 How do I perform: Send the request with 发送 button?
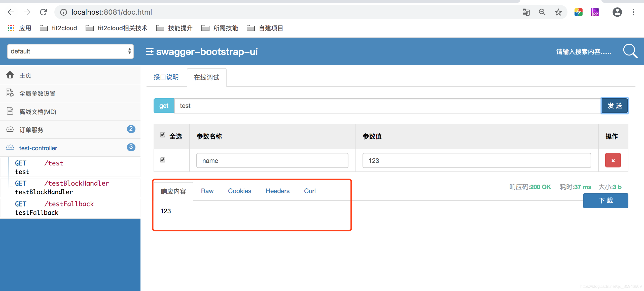[x=615, y=106]
